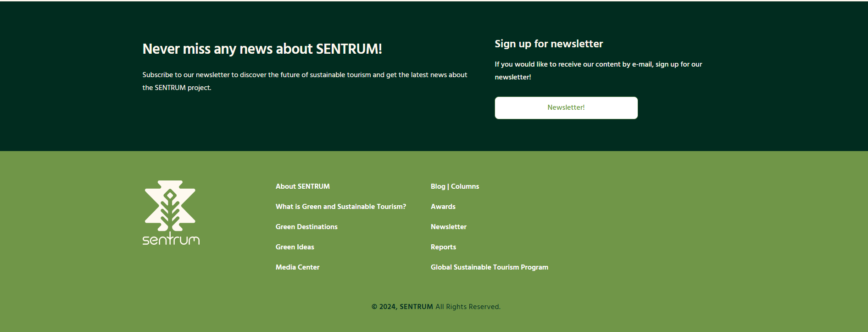Navigate to Blog | Columns
868x332 pixels.
click(455, 186)
